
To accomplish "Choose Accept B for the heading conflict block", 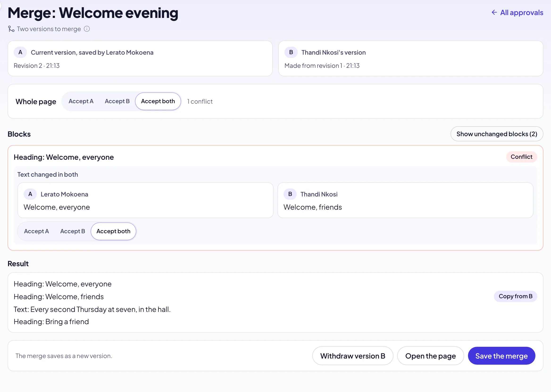I will click(72, 231).
